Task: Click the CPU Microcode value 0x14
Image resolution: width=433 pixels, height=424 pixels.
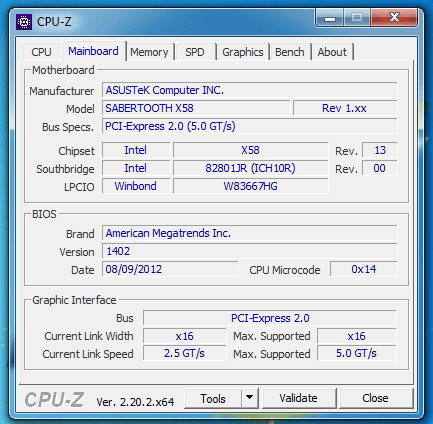Action: click(364, 269)
